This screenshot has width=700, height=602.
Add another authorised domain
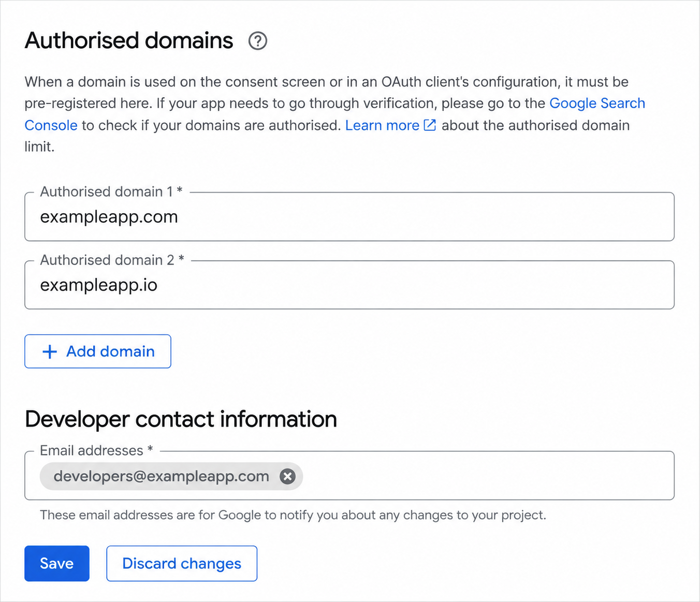[x=98, y=351]
